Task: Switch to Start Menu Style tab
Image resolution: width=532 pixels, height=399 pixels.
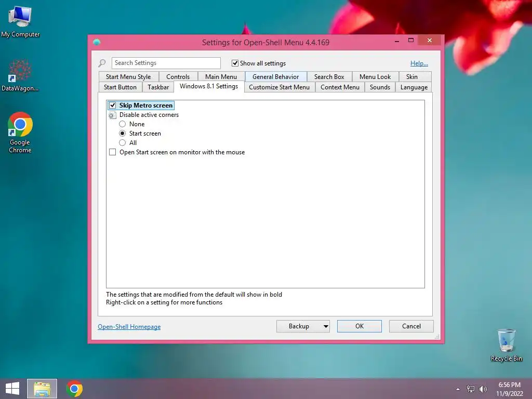Action: click(128, 77)
